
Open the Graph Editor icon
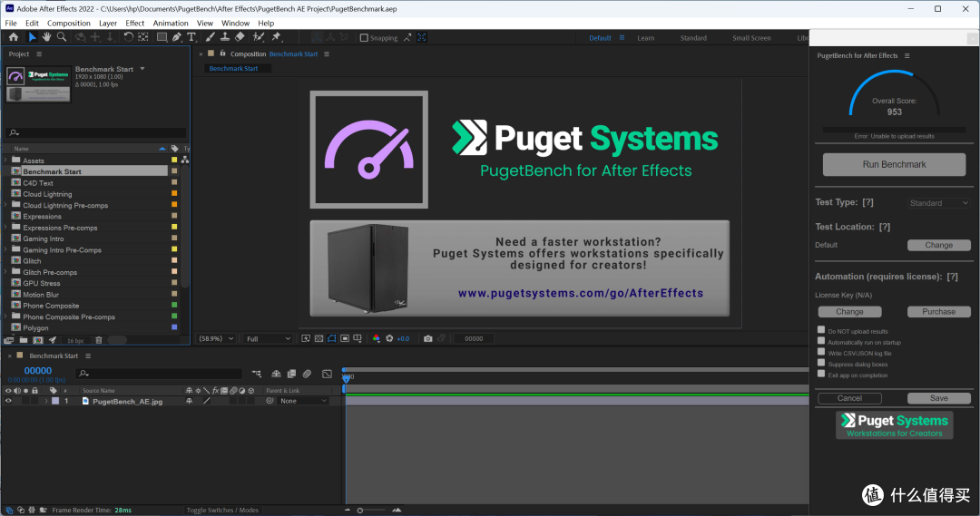click(327, 374)
